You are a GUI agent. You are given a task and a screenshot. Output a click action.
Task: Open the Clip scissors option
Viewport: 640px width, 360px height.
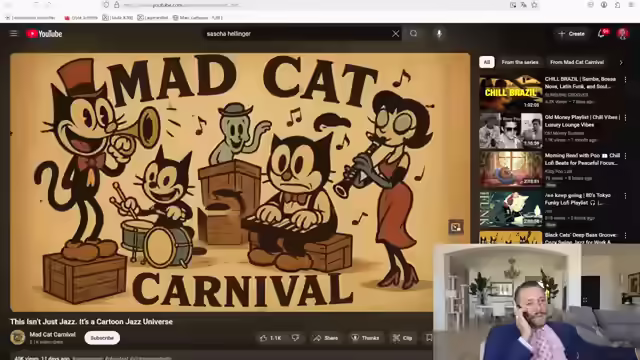(x=402, y=338)
